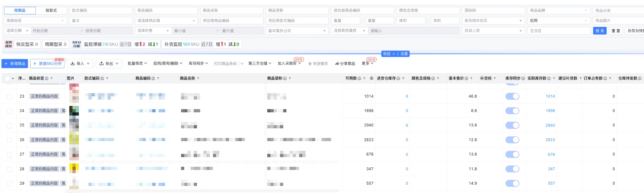The height and width of the screenshot is (193, 644).
Task: Open the 导入 dropdown
Action: (x=80, y=64)
